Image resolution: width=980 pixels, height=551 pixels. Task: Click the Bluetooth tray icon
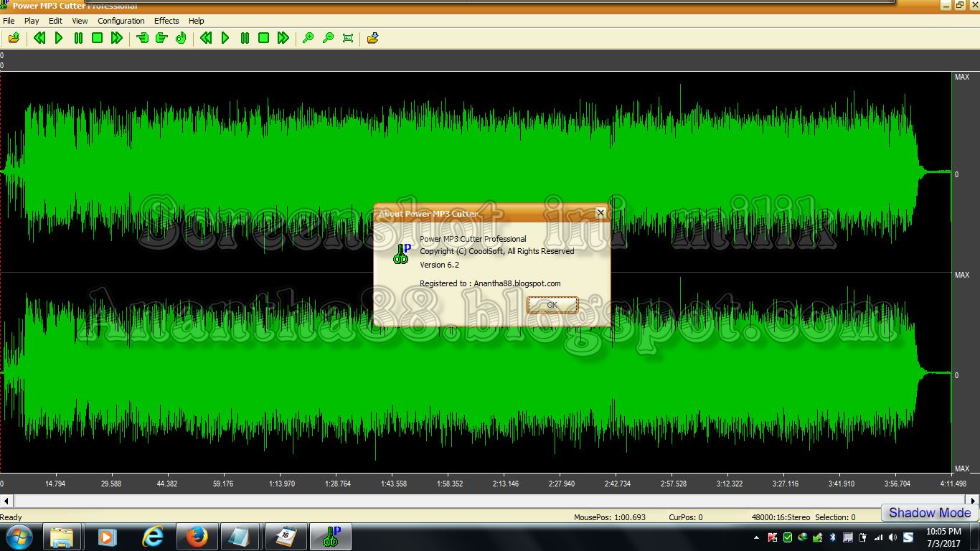point(832,537)
